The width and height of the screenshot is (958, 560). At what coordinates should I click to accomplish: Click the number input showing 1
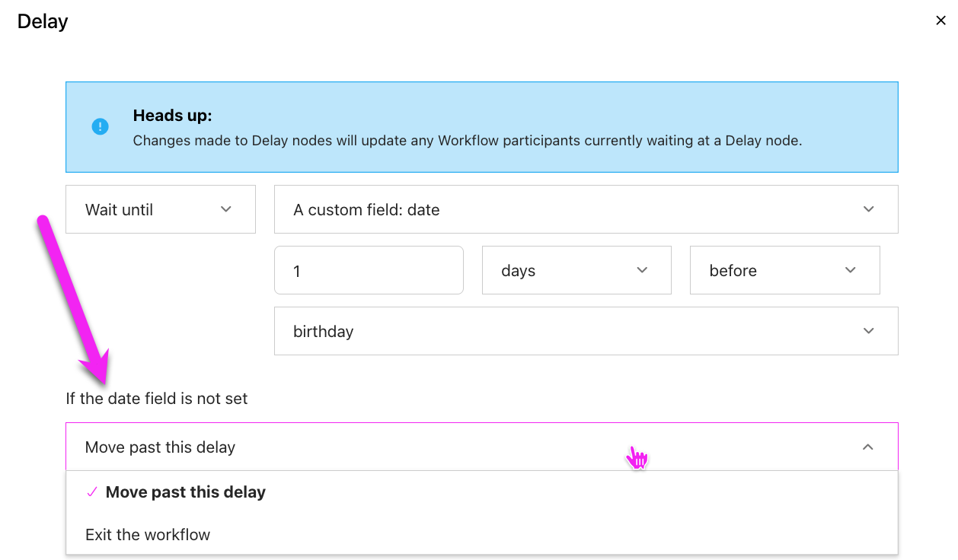coord(369,270)
